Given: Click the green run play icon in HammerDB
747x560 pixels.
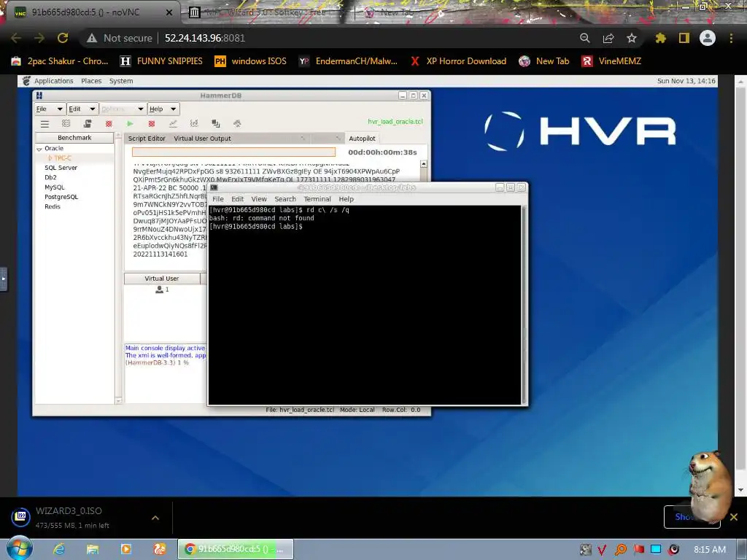Looking at the screenshot, I should (x=130, y=124).
